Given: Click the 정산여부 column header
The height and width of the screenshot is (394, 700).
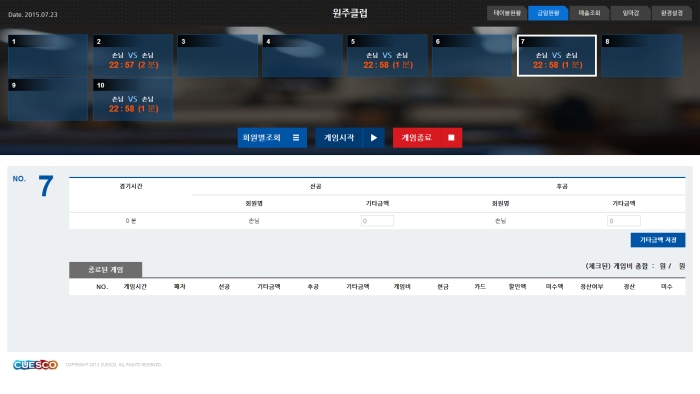Looking at the screenshot, I should [592, 287].
